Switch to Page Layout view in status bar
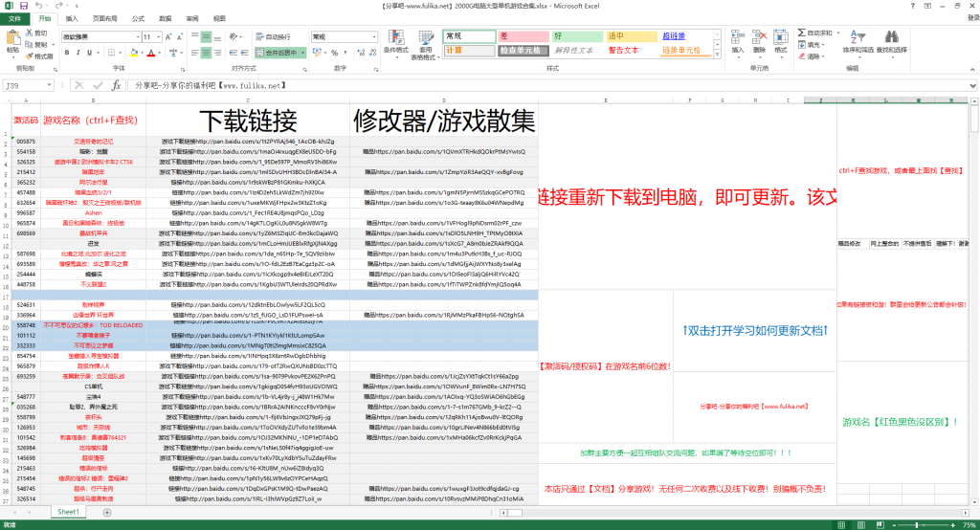This screenshot has width=980, height=530. [x=860, y=525]
